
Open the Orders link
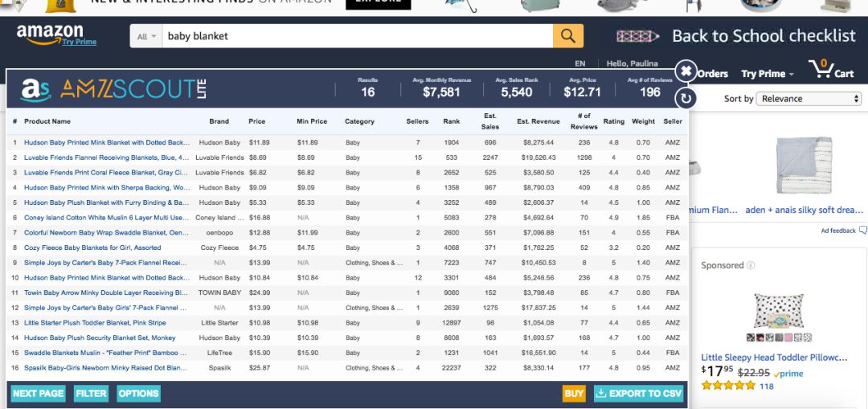coord(712,74)
